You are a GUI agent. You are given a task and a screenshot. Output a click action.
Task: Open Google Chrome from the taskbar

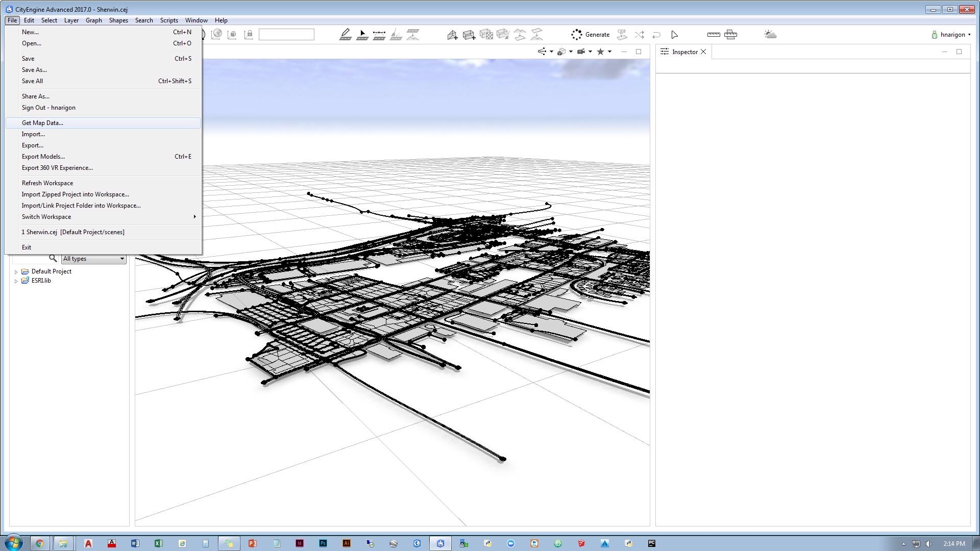pos(39,543)
